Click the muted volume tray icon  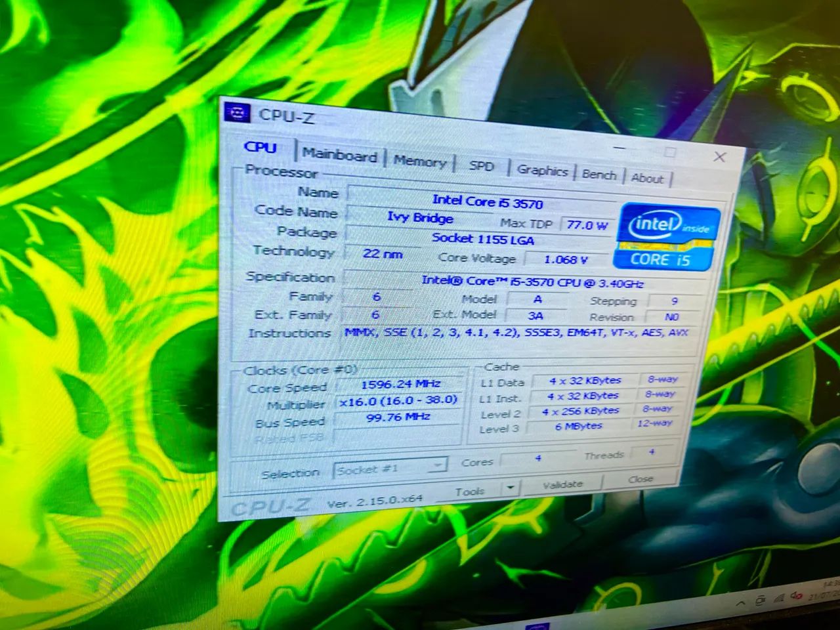click(x=796, y=596)
